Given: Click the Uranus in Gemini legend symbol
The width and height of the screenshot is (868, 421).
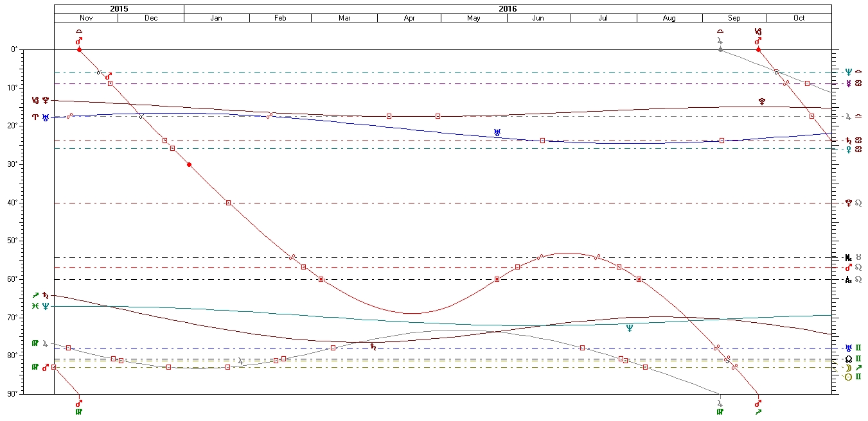Looking at the screenshot, I should pos(853,348).
